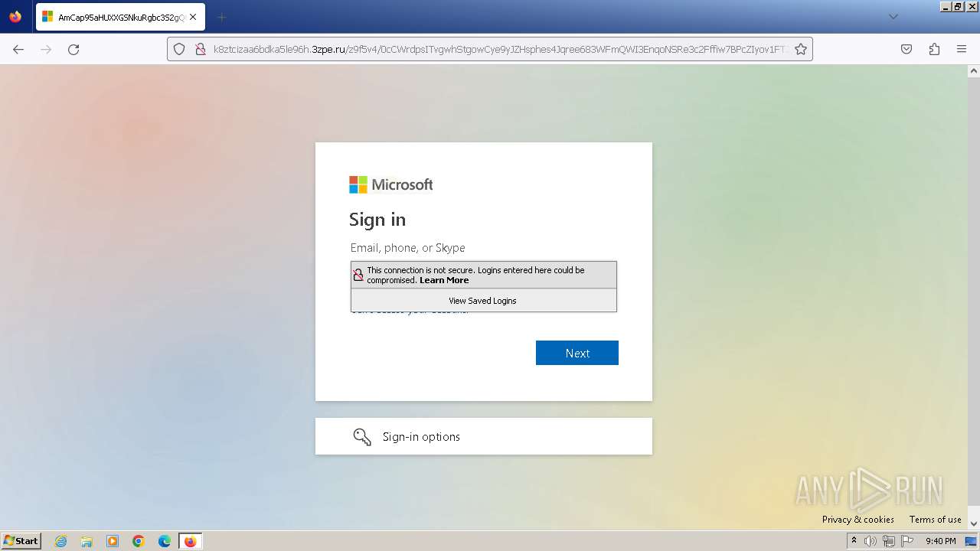Reload the current page

point(73,49)
